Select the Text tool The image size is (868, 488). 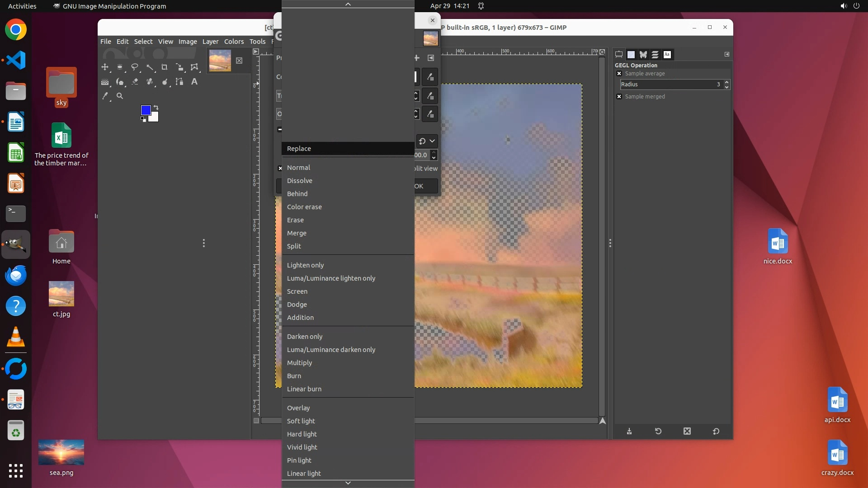pos(194,82)
